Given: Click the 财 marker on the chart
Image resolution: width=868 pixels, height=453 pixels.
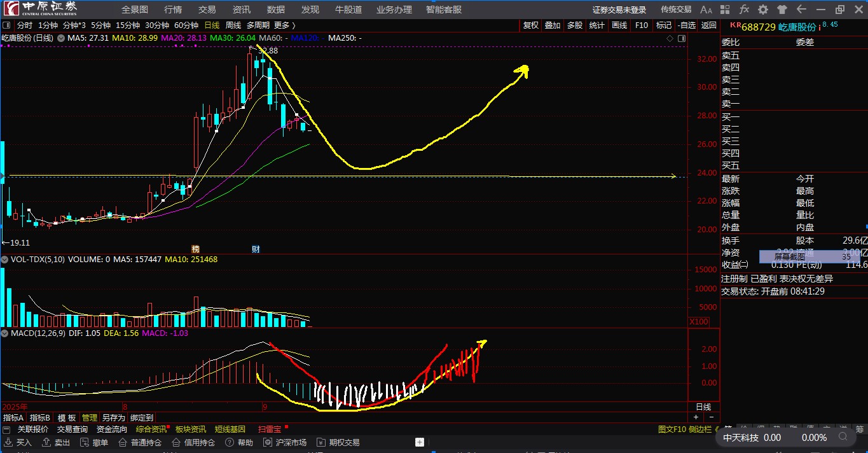Looking at the screenshot, I should tap(255, 249).
